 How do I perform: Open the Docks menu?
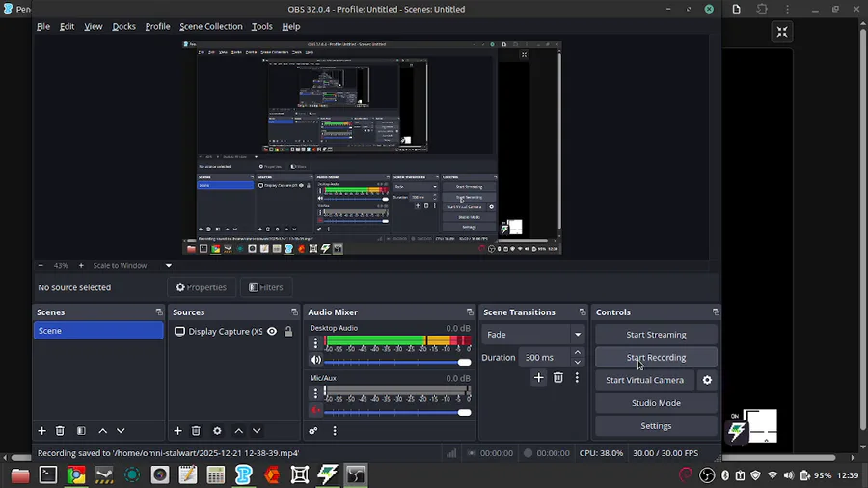123,26
